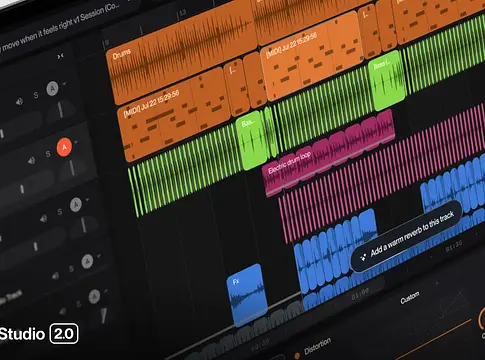Click the 03:00 timeline marker
Viewport: 485px width, 360px height.
coord(360,294)
